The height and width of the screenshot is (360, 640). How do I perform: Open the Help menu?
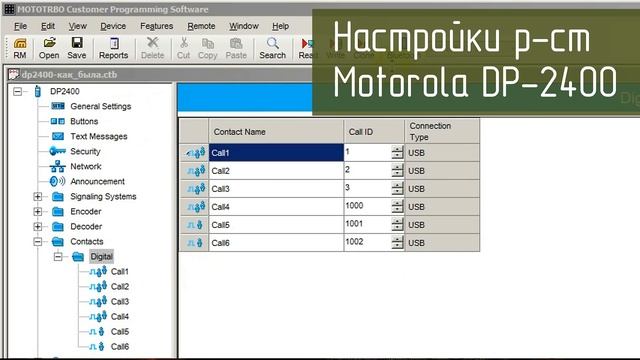pyautogui.click(x=280, y=26)
